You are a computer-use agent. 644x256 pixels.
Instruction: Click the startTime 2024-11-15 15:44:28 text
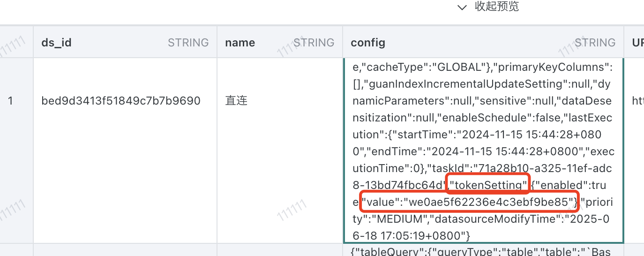coord(511,135)
